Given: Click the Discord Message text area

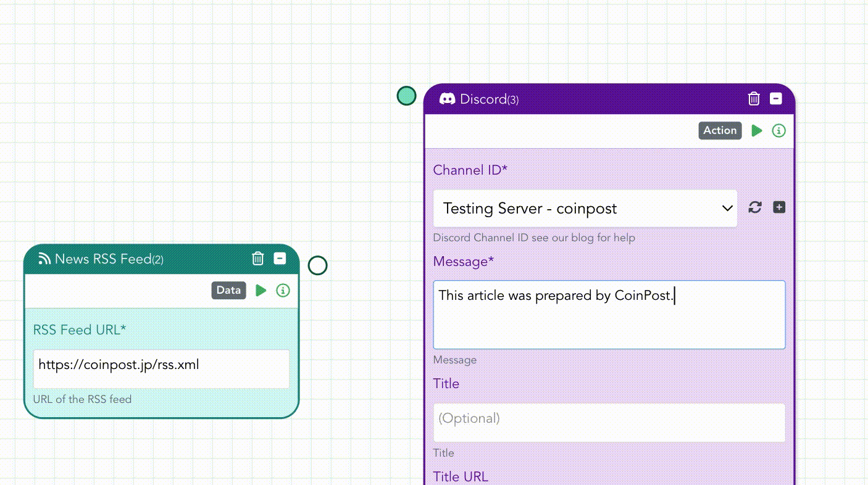Looking at the screenshot, I should point(609,315).
